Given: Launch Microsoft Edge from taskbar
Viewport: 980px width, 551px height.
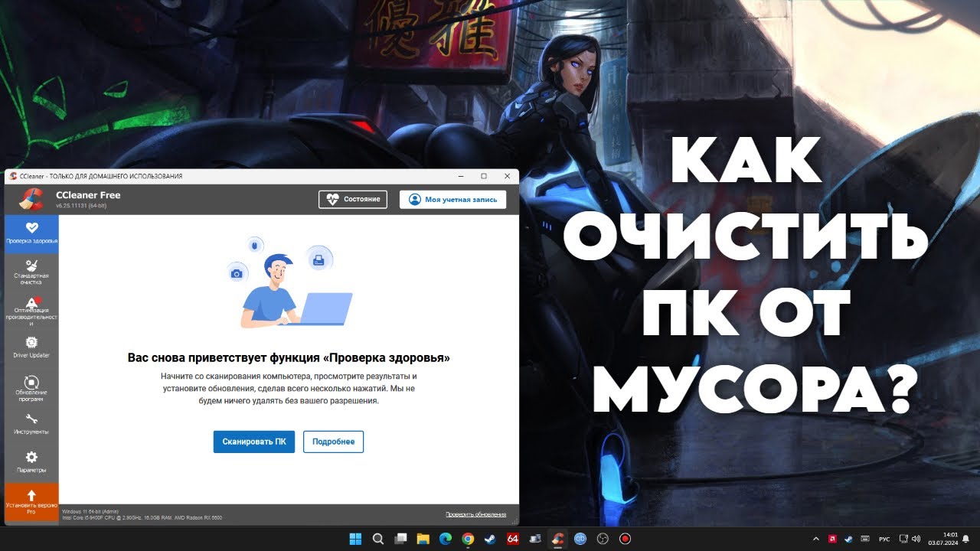Looking at the screenshot, I should tap(446, 539).
